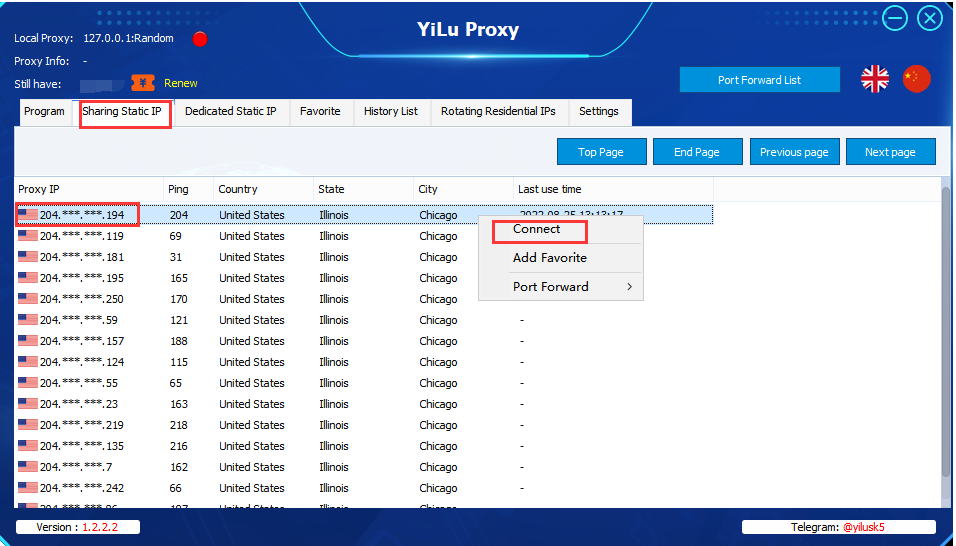This screenshot has height=546, width=956.
Task: Click the yellow Renew link
Action: (180, 83)
